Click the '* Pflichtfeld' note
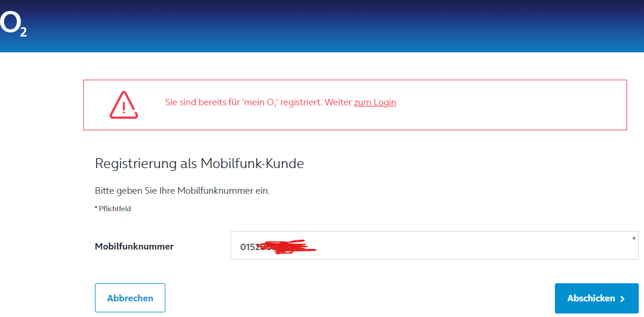 click(x=113, y=209)
